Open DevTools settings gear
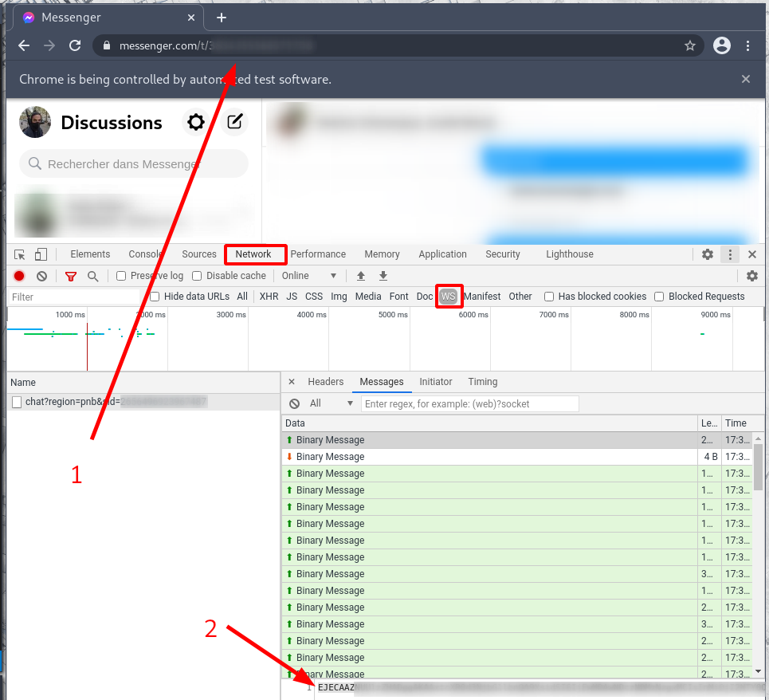This screenshot has width=769, height=700. pos(707,254)
